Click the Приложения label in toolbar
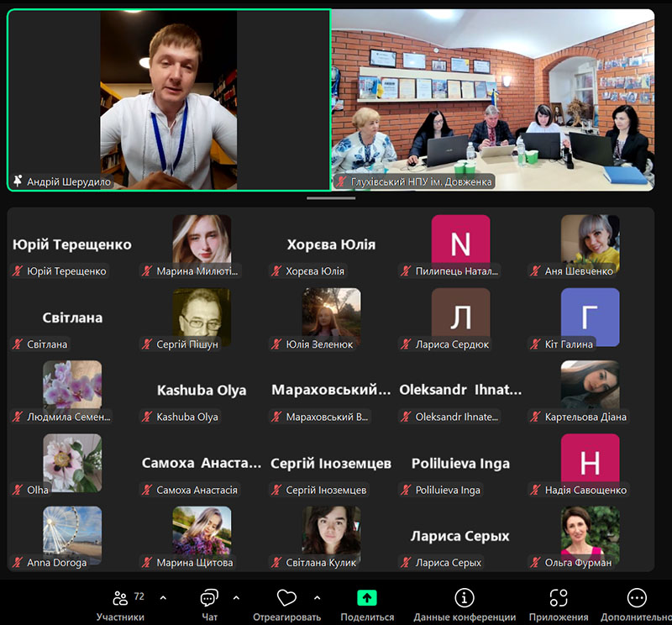The image size is (672, 625). (559, 617)
